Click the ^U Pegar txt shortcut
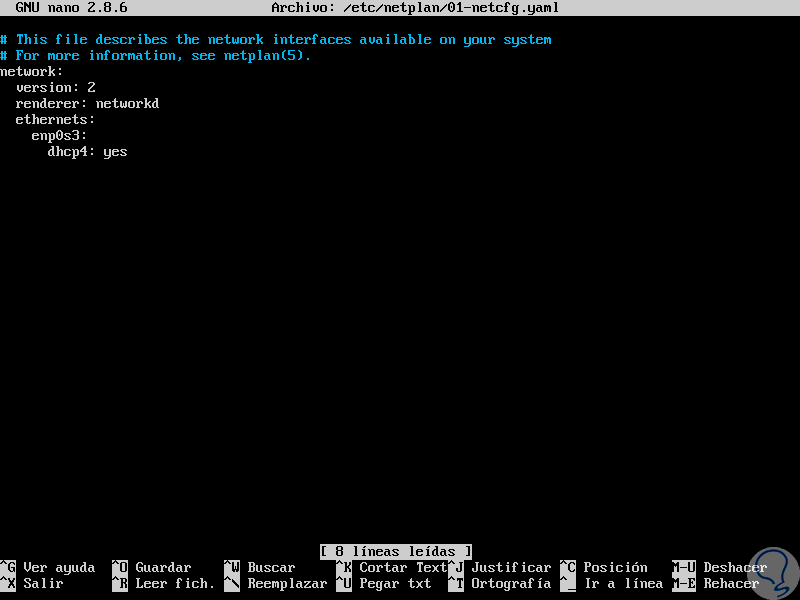This screenshot has width=800, height=600. point(384,583)
